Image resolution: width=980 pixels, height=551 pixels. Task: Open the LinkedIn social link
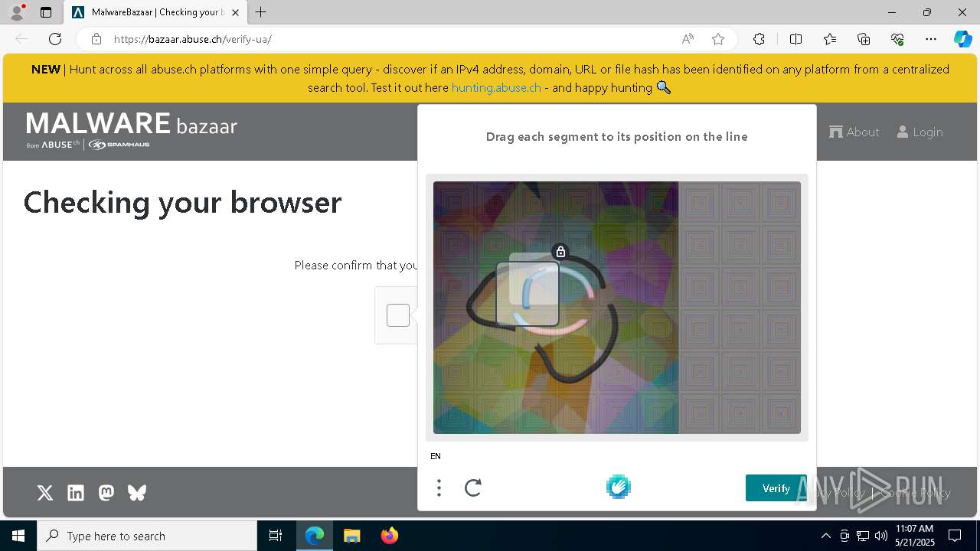(x=76, y=493)
